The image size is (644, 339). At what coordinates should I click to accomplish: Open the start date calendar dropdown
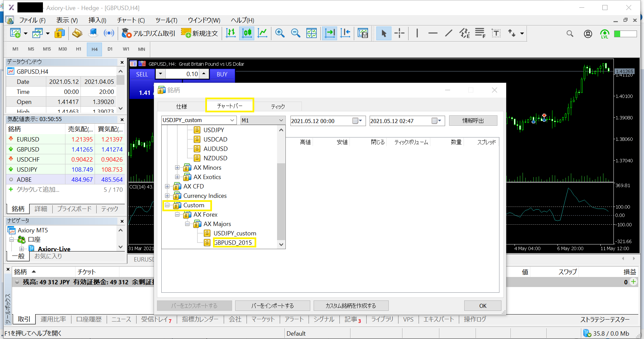point(358,121)
